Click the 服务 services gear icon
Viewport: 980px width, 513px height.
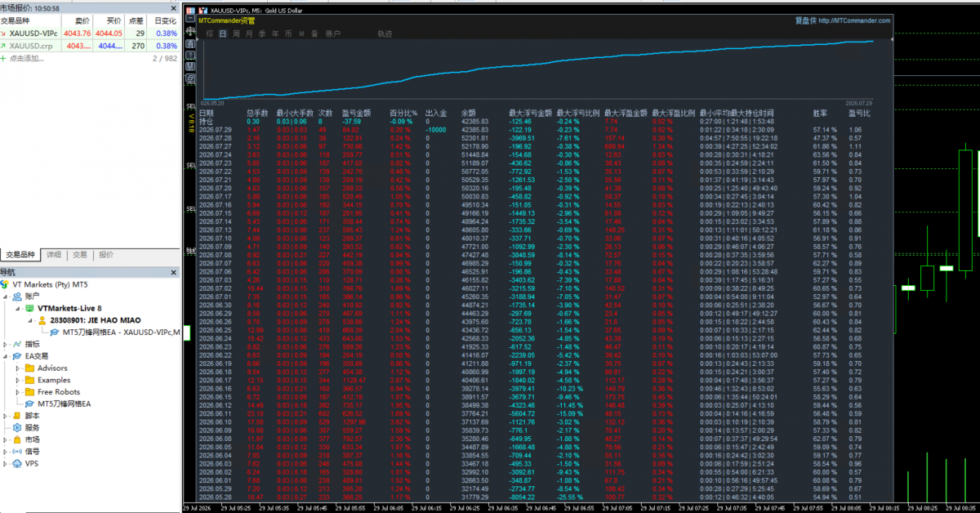point(17,427)
